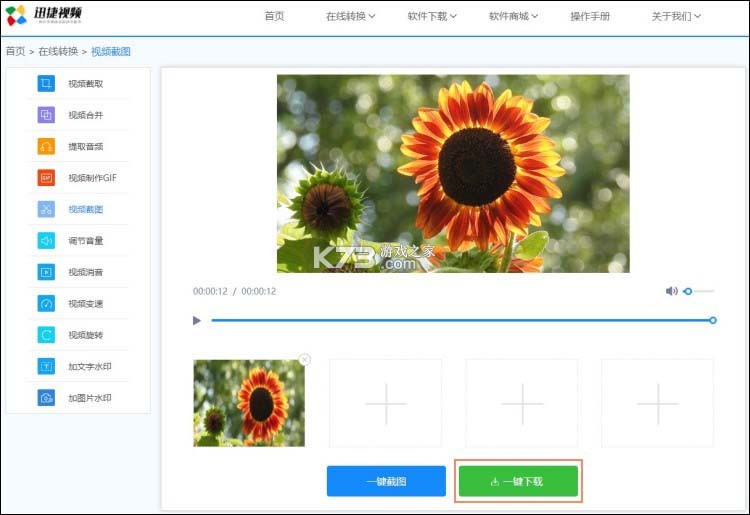
Task: Mute the video using speaker icon
Action: [672, 291]
